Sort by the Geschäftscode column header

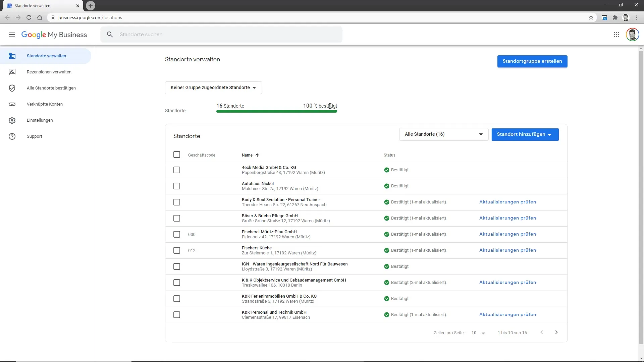pyautogui.click(x=202, y=155)
